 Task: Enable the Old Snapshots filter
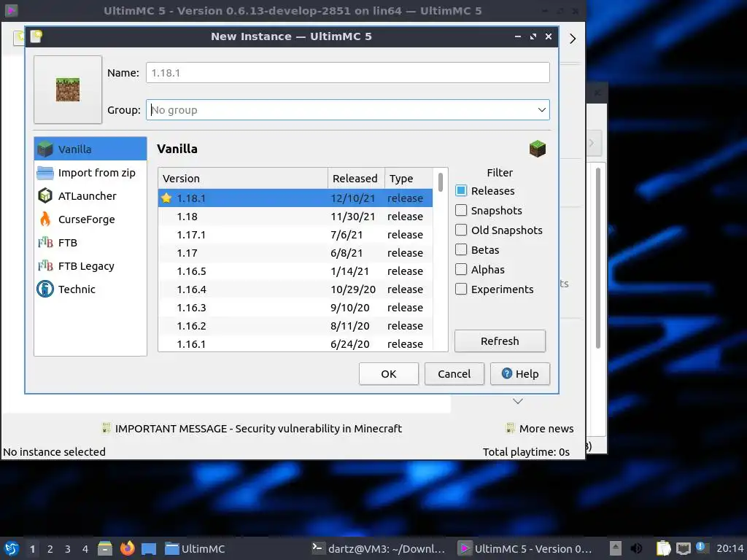[461, 230]
